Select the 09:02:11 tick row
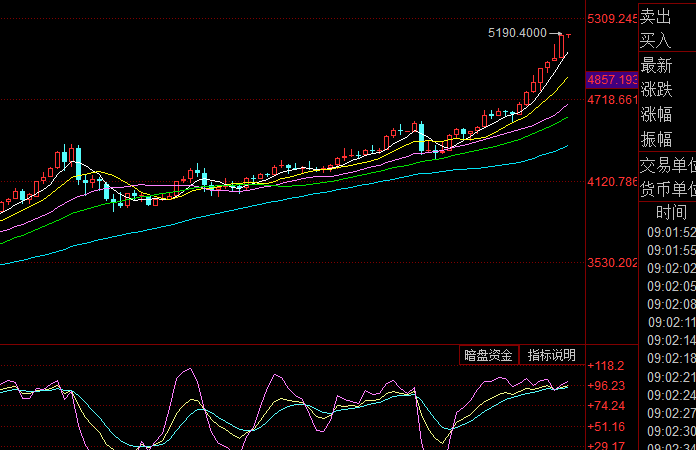696x450 pixels. [x=671, y=322]
